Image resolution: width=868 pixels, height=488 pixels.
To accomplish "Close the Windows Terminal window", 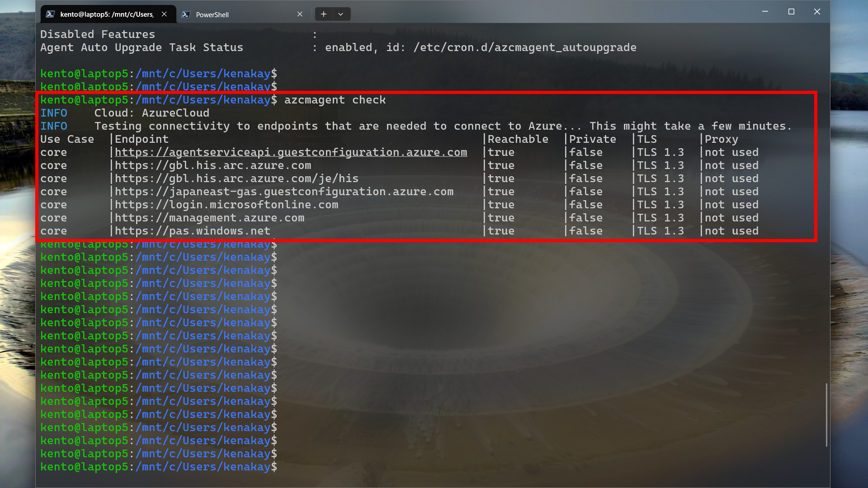I will click(817, 12).
